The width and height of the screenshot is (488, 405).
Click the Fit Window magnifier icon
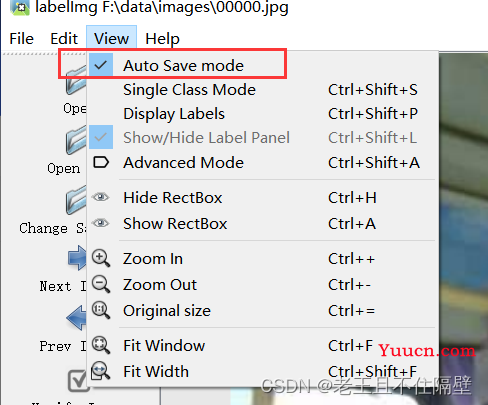[101, 345]
